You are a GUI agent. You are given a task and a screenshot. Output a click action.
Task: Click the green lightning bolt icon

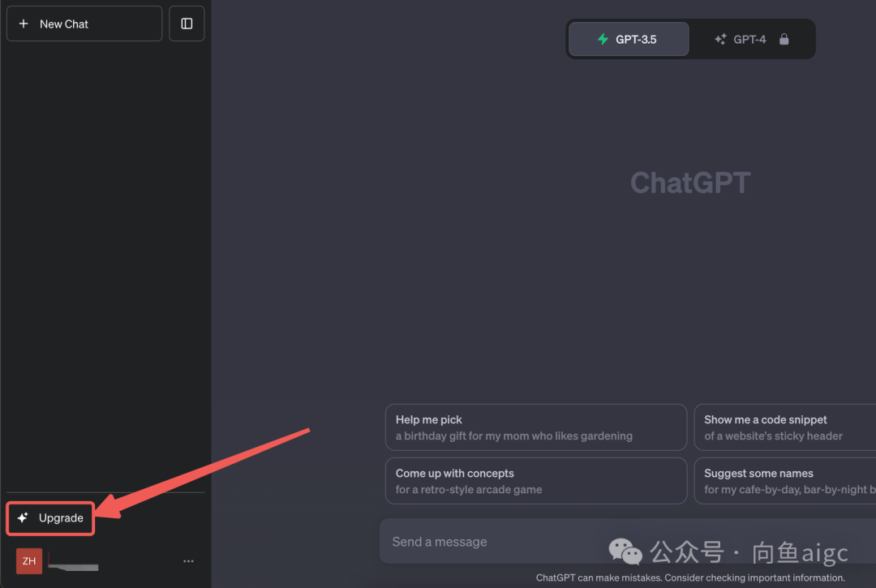click(603, 39)
